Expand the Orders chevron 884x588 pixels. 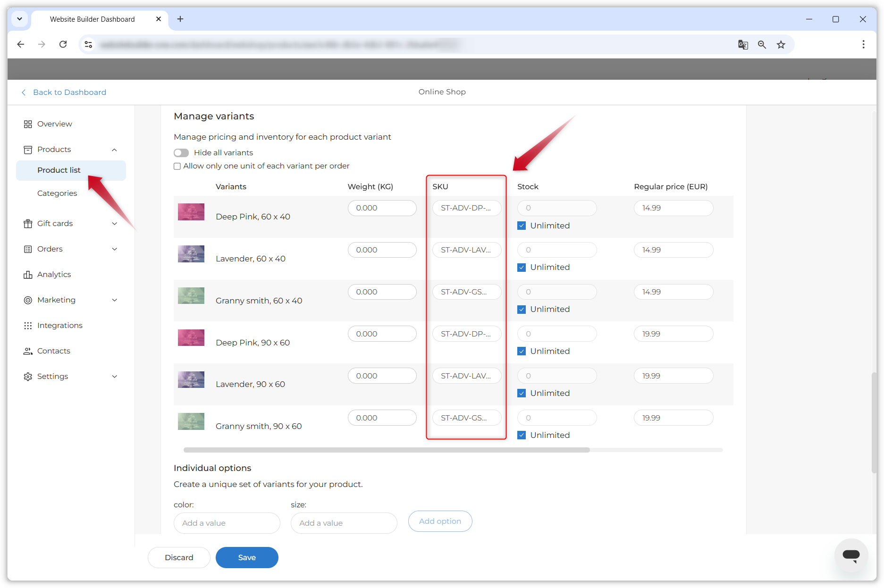click(114, 249)
